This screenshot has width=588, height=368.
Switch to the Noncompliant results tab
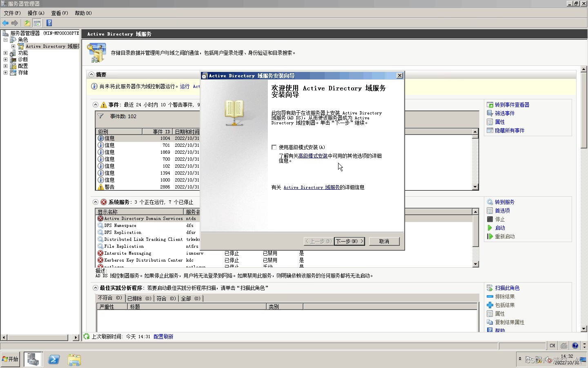click(110, 298)
